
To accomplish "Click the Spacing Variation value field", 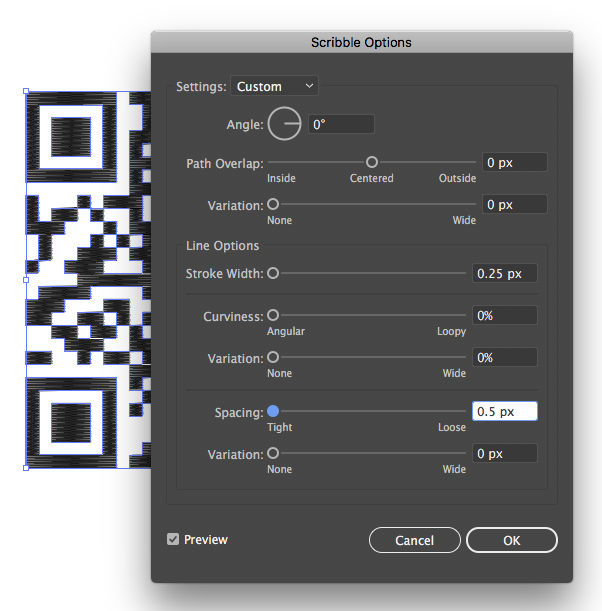I will [x=505, y=454].
